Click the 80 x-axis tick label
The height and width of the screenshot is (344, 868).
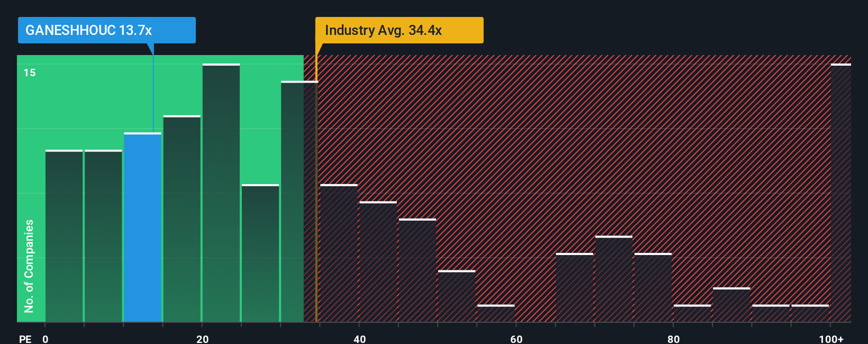click(673, 339)
